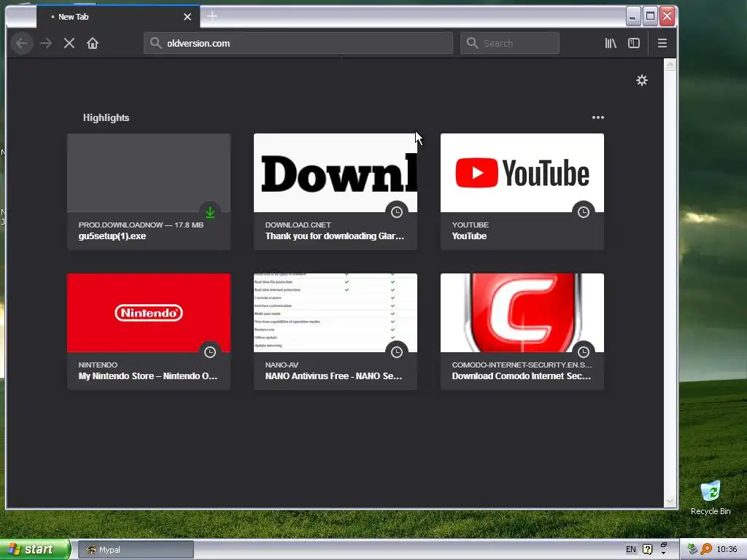Click the 10:36 system clock
The height and width of the screenshot is (560, 747).
(727, 550)
